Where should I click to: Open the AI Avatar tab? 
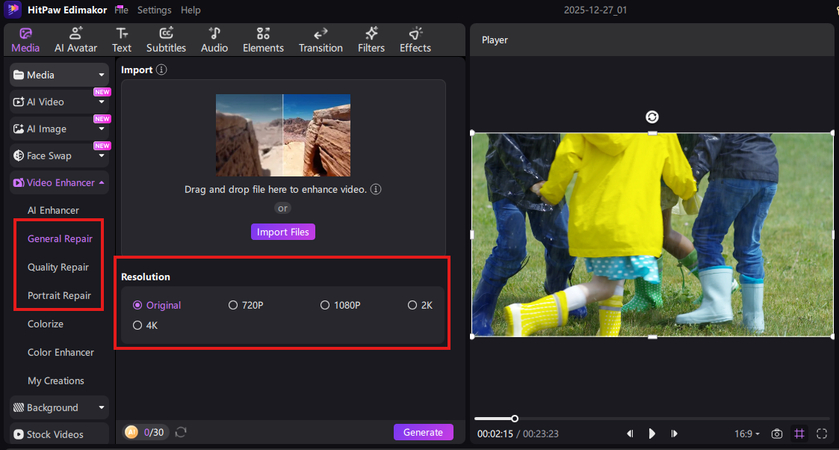click(x=75, y=40)
